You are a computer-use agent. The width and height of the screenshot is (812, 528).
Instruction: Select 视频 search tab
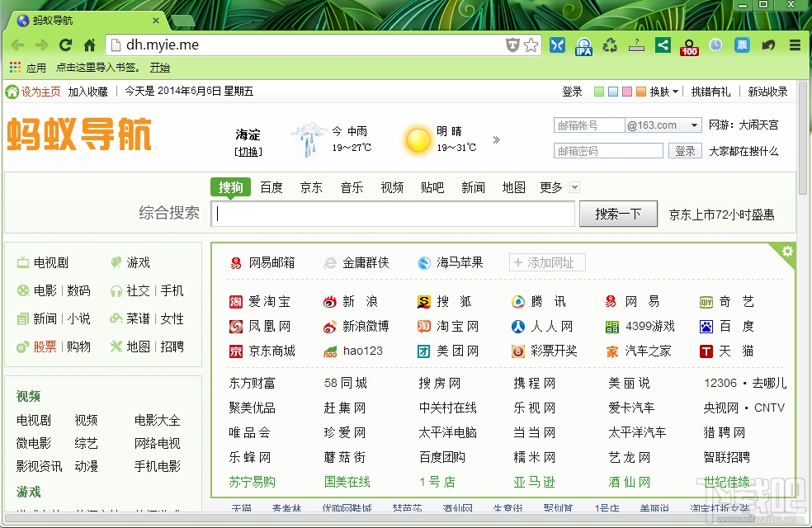click(392, 187)
